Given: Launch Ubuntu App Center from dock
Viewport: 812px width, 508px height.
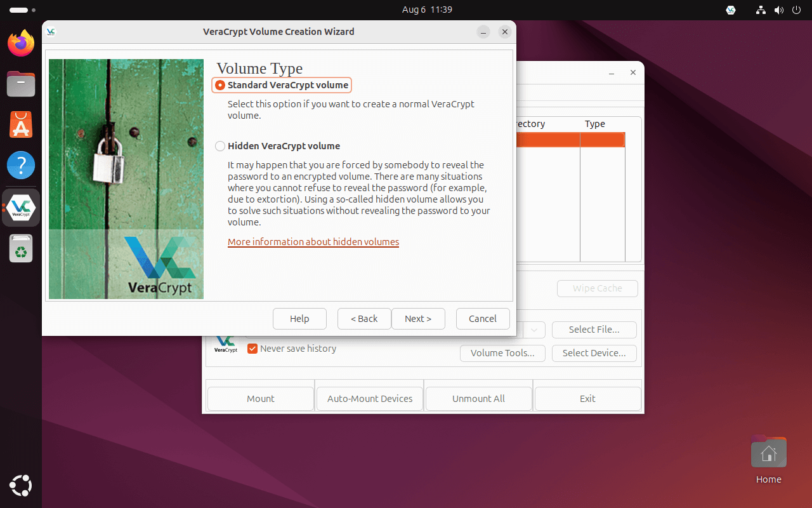Looking at the screenshot, I should [x=21, y=124].
